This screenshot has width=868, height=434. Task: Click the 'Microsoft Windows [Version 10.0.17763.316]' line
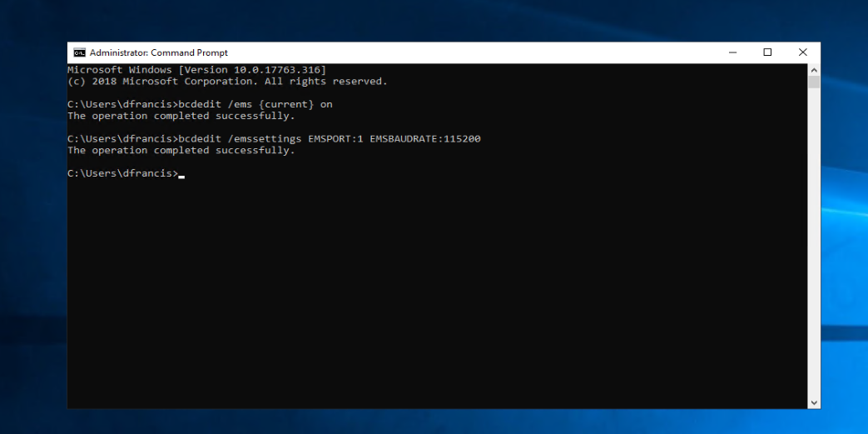click(196, 70)
